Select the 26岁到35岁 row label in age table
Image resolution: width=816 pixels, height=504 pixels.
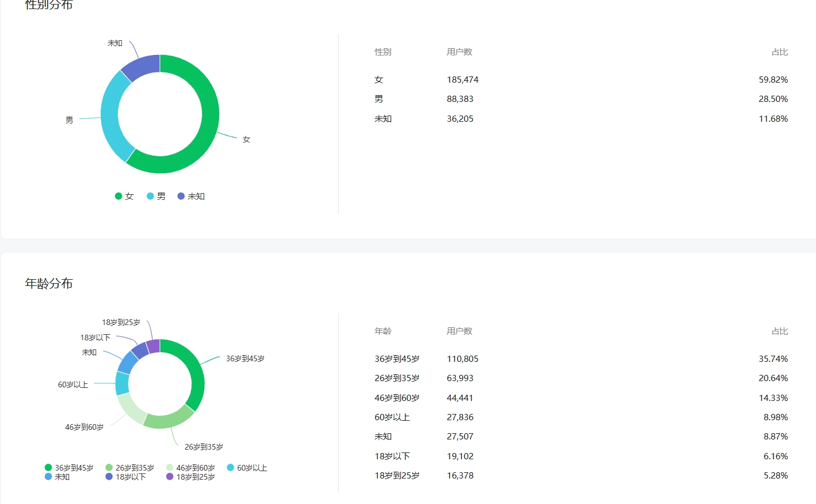tap(397, 378)
